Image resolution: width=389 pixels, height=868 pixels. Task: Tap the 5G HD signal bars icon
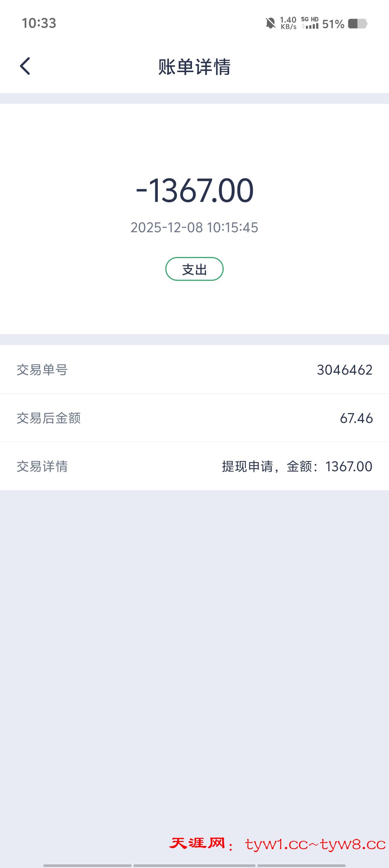(x=310, y=23)
